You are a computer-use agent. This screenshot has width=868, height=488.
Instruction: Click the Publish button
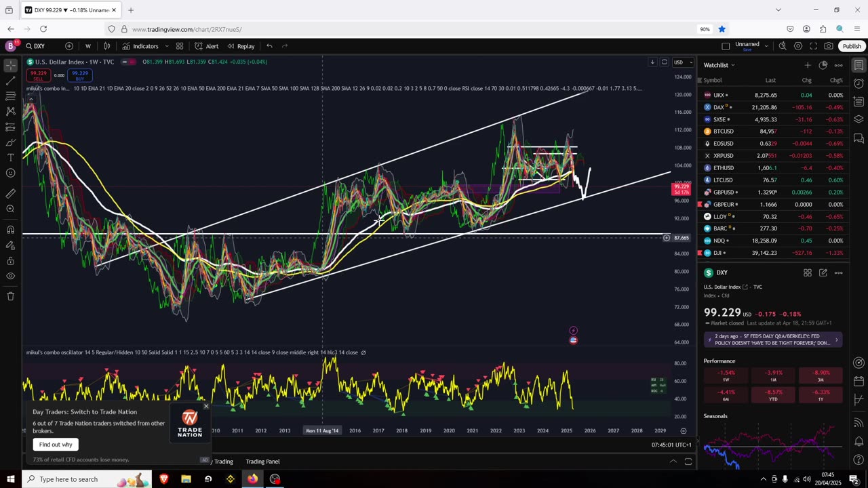(852, 46)
